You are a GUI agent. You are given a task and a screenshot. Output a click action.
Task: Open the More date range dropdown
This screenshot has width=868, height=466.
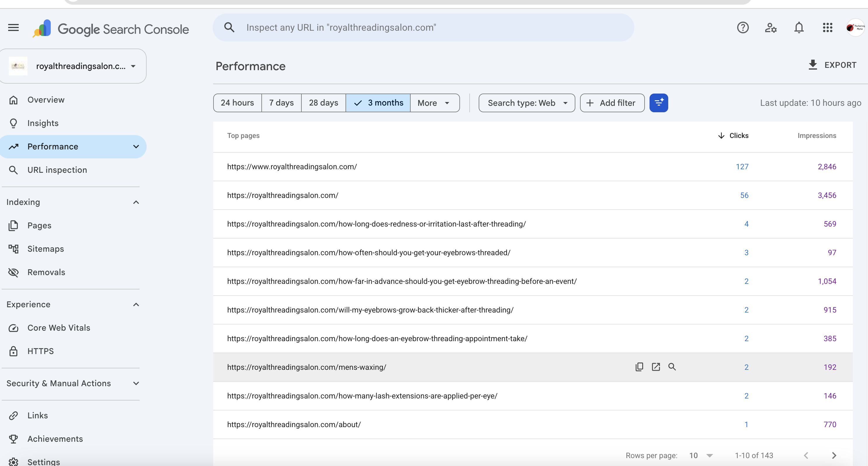coord(435,103)
